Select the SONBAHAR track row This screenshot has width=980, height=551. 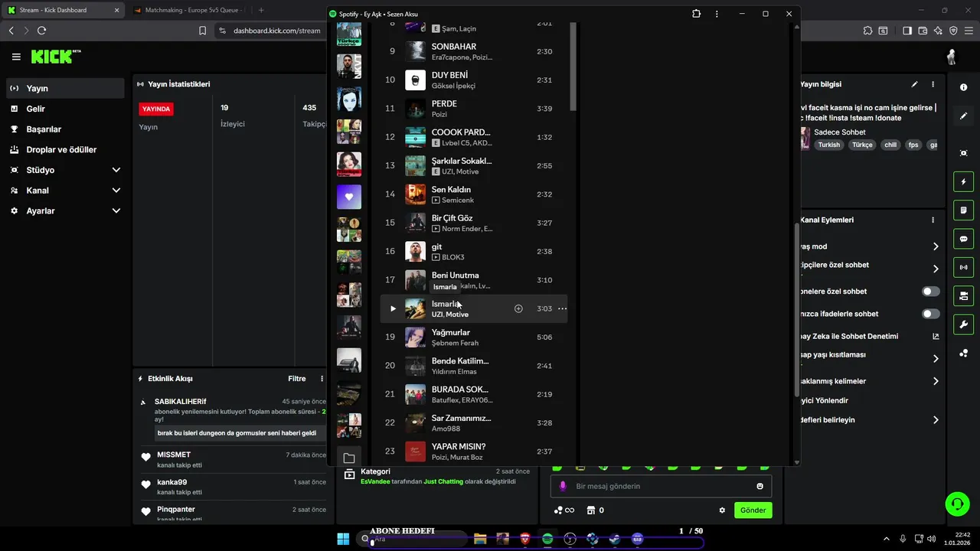(x=474, y=52)
